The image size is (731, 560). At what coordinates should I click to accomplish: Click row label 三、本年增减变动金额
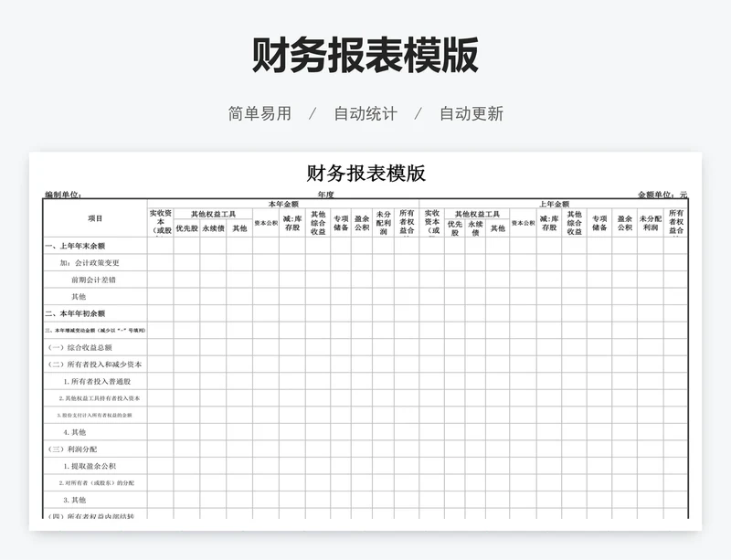click(95, 331)
